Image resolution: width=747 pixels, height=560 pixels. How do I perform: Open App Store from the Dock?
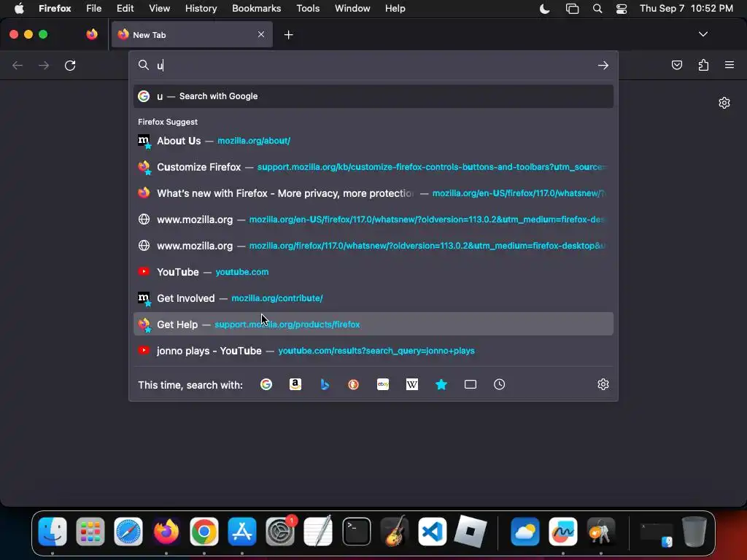coord(242,531)
